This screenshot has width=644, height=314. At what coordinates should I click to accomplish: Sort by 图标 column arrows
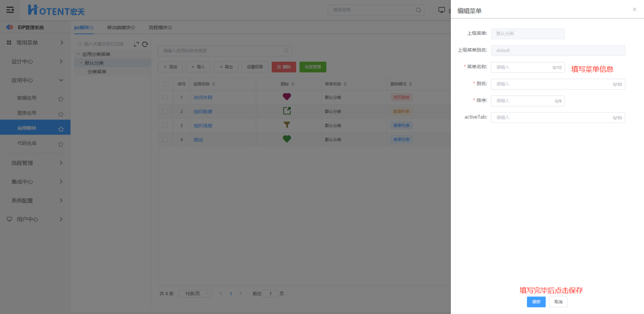point(292,84)
